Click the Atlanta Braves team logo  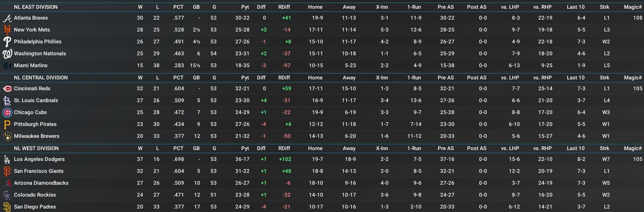pyautogui.click(x=7, y=18)
